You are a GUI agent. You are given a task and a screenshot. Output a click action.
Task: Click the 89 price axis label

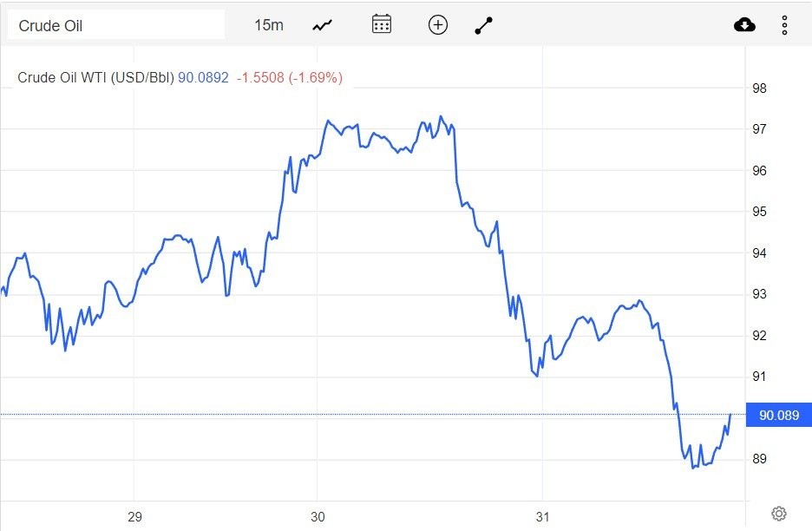tap(759, 458)
